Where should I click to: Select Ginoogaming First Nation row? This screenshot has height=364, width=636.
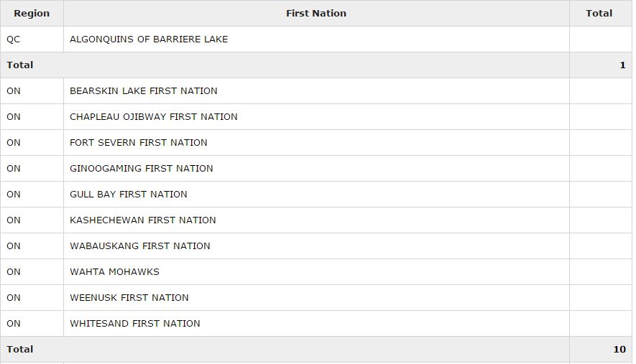[142, 169]
